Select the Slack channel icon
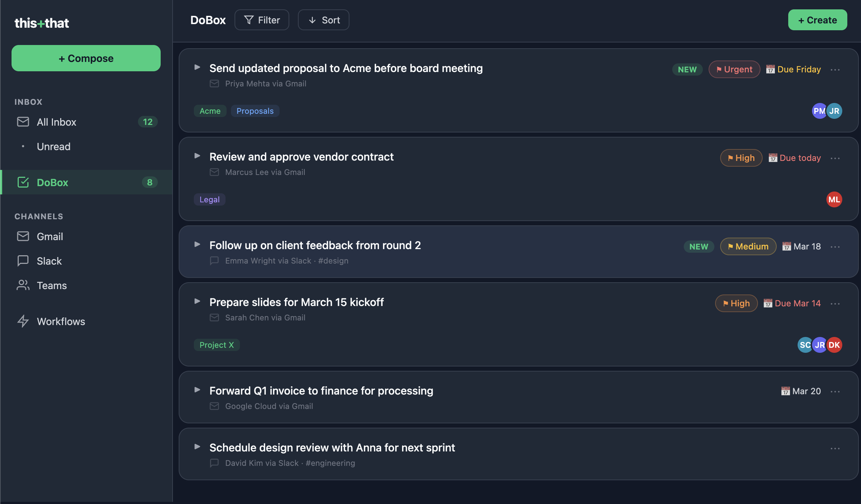Viewport: 861px width, 504px height. click(23, 261)
